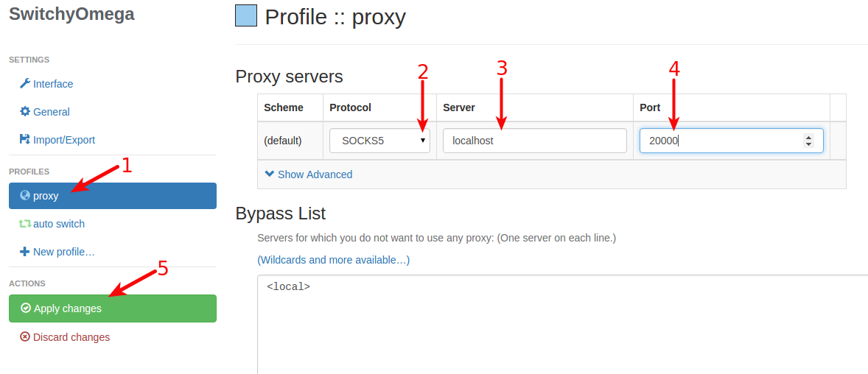Click the Bypass List heading
Viewport: 868px width, 374px height.
coord(281,213)
